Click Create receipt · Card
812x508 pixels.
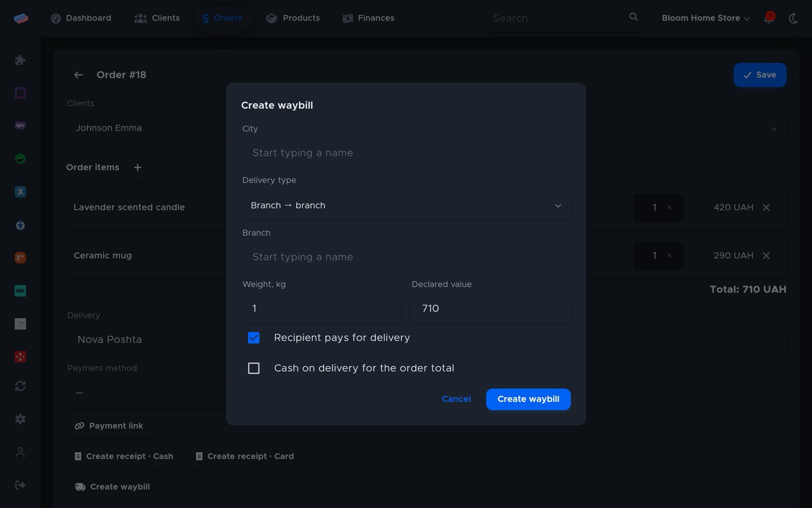point(245,456)
